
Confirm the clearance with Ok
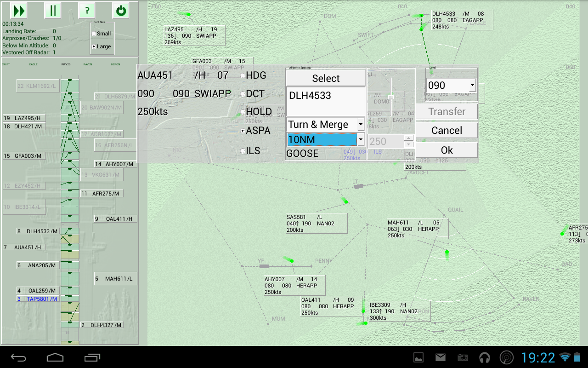[447, 150]
